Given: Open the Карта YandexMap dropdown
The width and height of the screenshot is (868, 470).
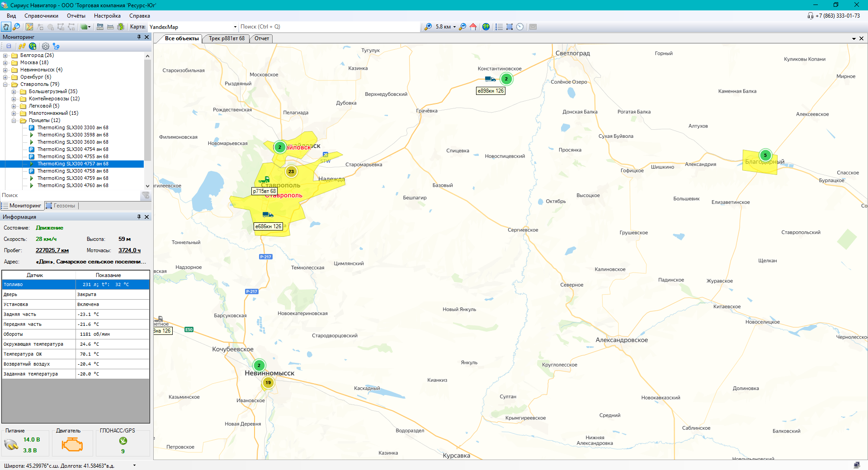Looking at the screenshot, I should pyautogui.click(x=235, y=27).
